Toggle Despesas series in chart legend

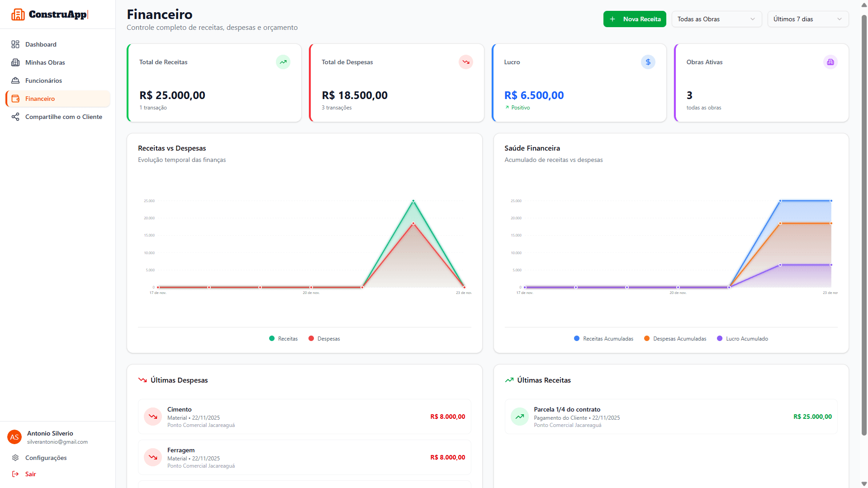(324, 338)
